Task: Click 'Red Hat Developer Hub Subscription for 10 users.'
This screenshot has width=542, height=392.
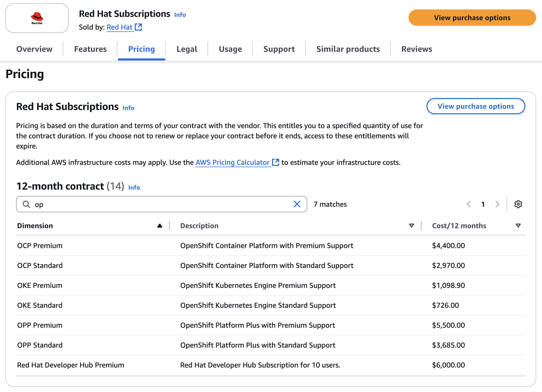Action: tap(260, 365)
